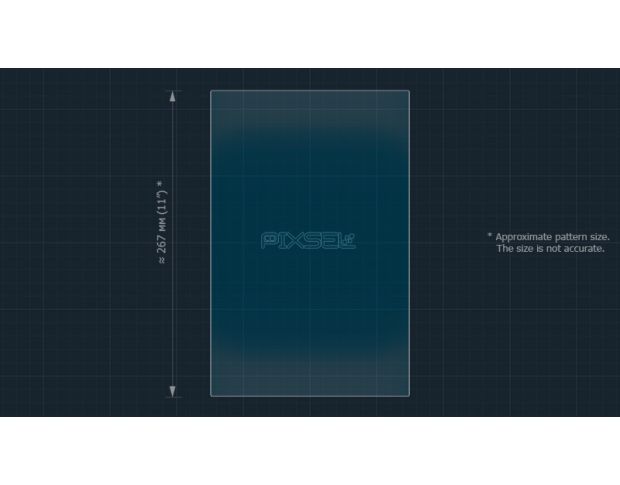620x485 pixels.
Task: Click the bottom-left corner of the screen protector outline
Action: click(x=212, y=395)
